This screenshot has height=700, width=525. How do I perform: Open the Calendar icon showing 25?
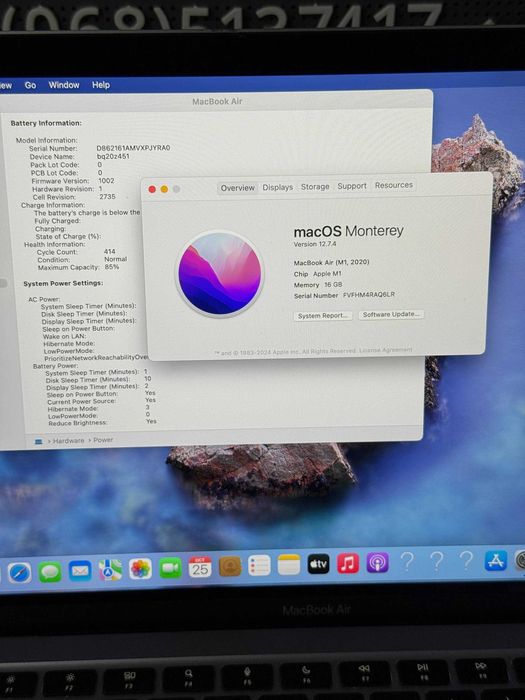pyautogui.click(x=200, y=567)
